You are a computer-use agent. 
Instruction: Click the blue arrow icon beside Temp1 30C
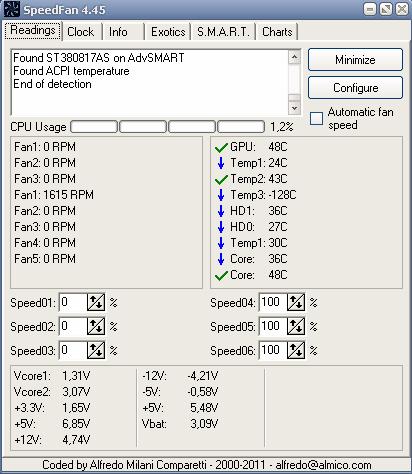(x=221, y=243)
